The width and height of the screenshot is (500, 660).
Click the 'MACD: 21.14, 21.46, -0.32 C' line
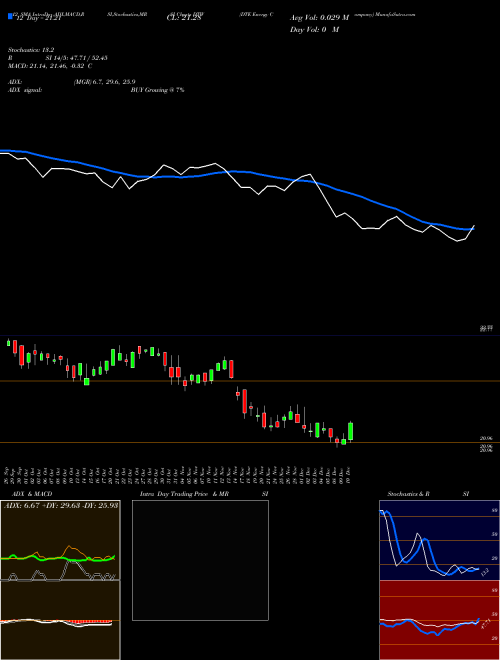point(50,66)
